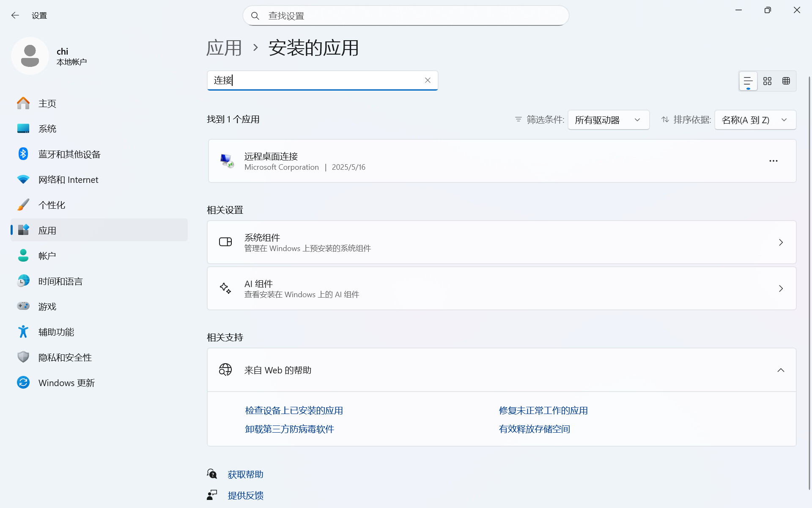
Task: Click the vertical scrollbar on the right
Action: pyautogui.click(x=809, y=283)
